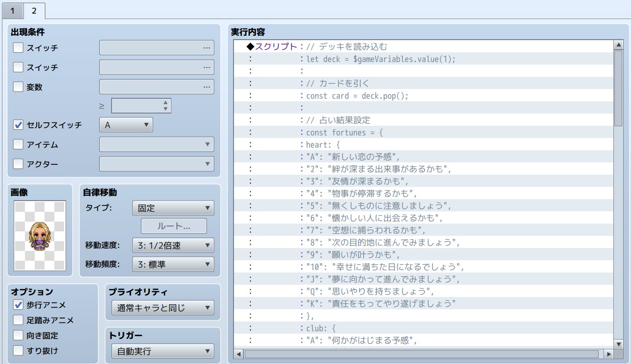Switch to event page tab 1
Viewport: 631px width, 364px height.
12,11
